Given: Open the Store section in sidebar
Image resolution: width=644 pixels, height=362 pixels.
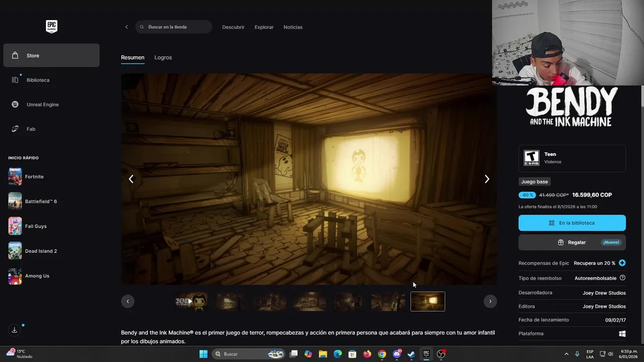Looking at the screenshot, I should [x=51, y=55].
